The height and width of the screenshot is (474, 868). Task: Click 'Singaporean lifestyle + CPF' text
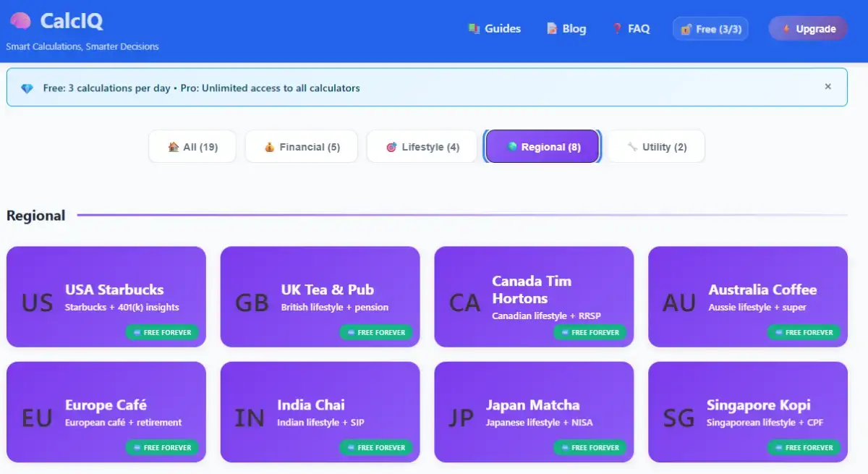[765, 422]
